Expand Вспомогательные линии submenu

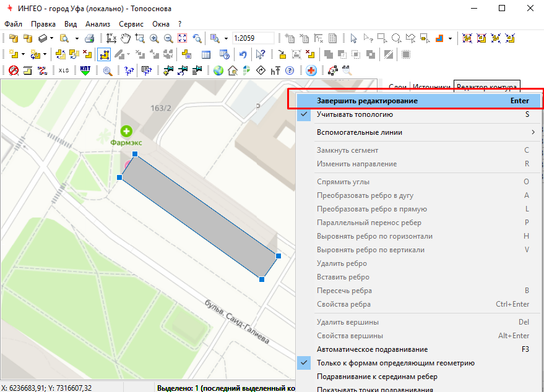tap(418, 132)
